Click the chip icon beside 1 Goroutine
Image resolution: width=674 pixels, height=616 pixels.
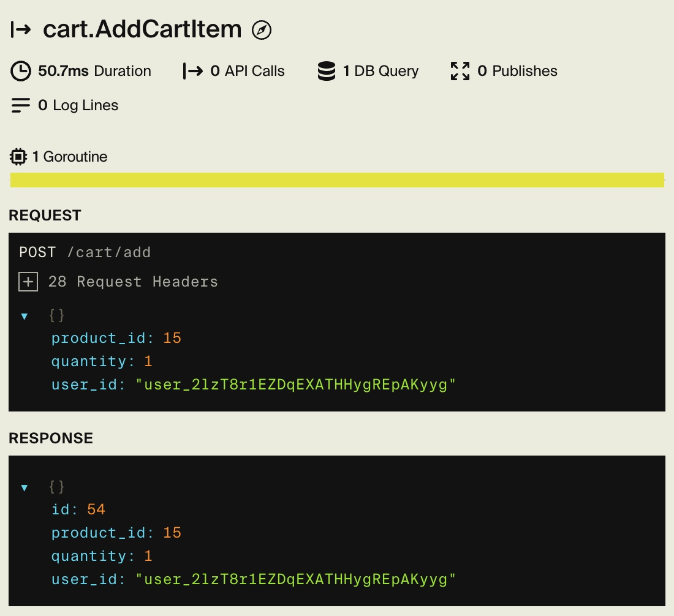[x=18, y=157]
